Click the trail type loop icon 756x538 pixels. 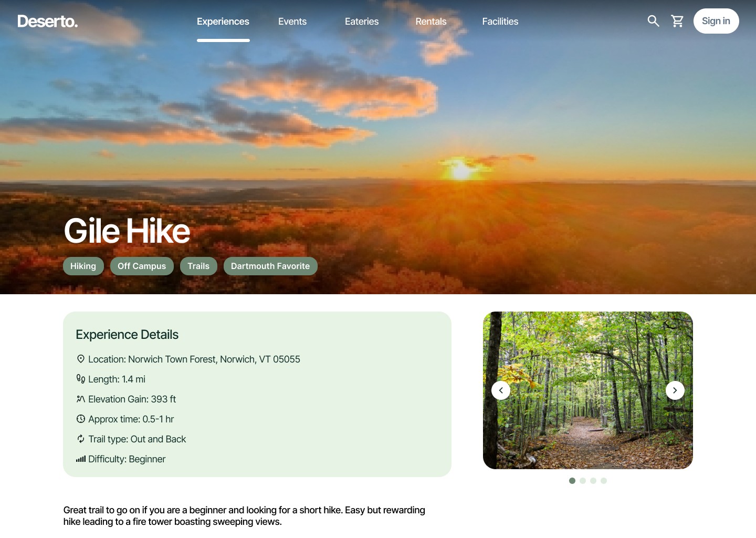pos(81,439)
